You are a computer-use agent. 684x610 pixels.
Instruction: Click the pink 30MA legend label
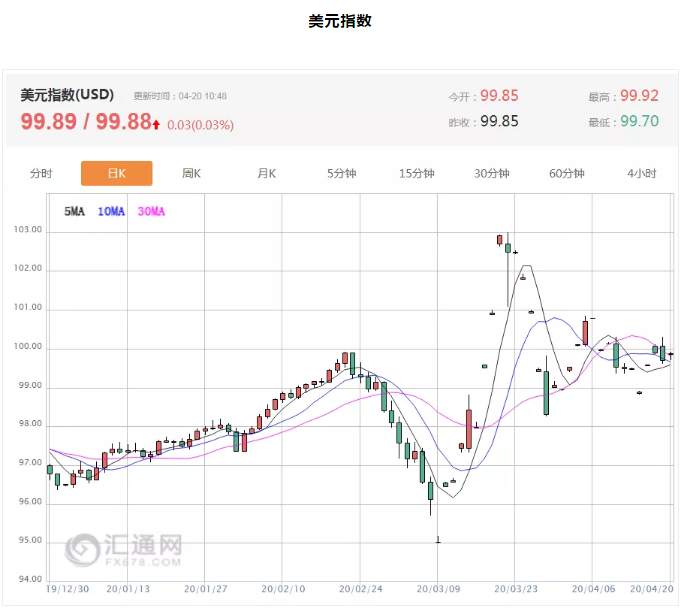coord(151,212)
